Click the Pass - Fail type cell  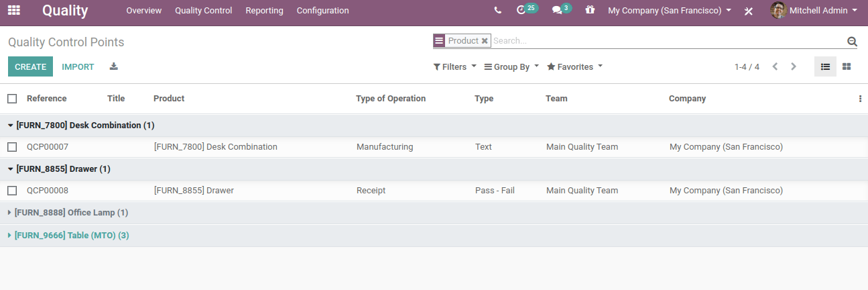tap(495, 191)
